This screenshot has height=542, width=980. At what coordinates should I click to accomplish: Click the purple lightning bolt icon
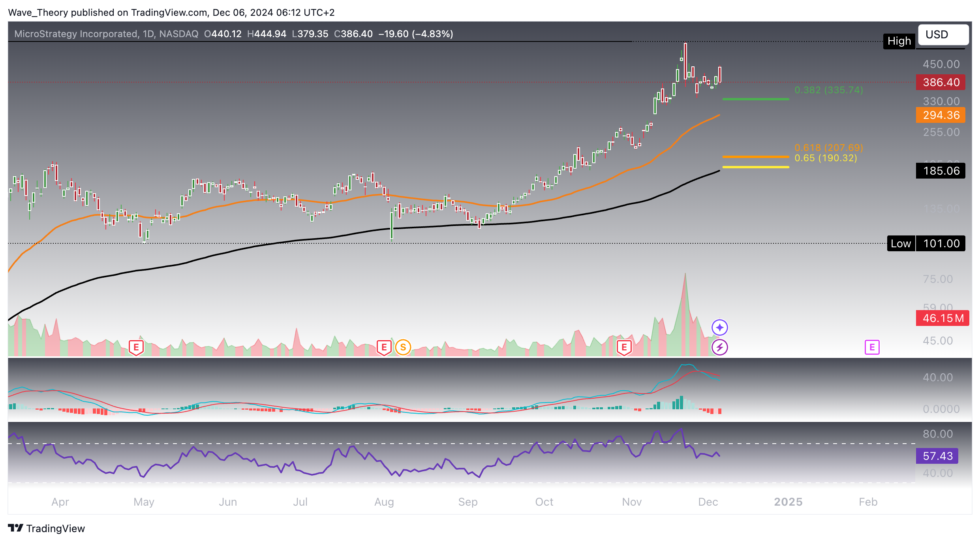(x=720, y=347)
